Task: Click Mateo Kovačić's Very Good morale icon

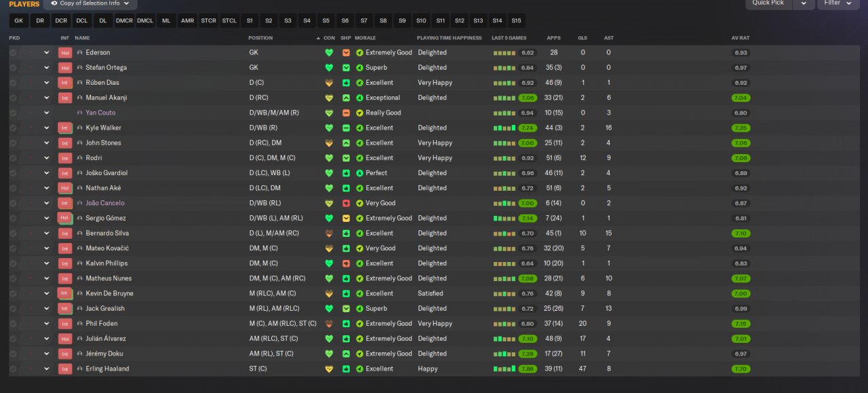Action: 360,248
